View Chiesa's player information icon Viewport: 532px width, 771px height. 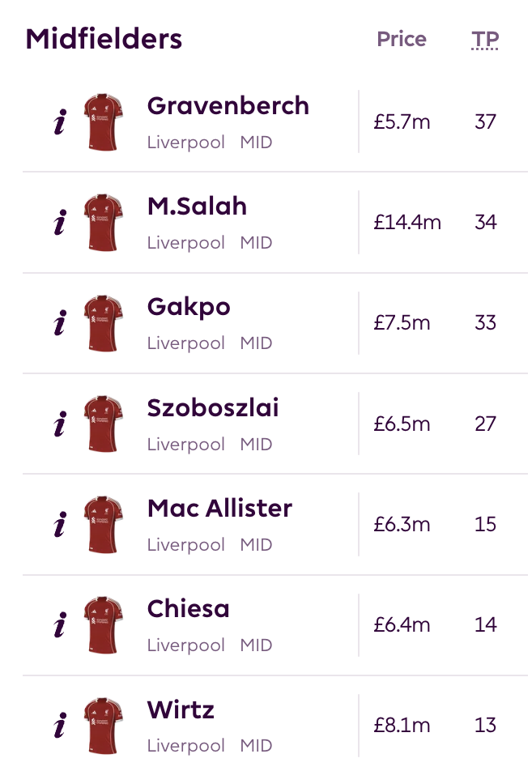pyautogui.click(x=59, y=625)
